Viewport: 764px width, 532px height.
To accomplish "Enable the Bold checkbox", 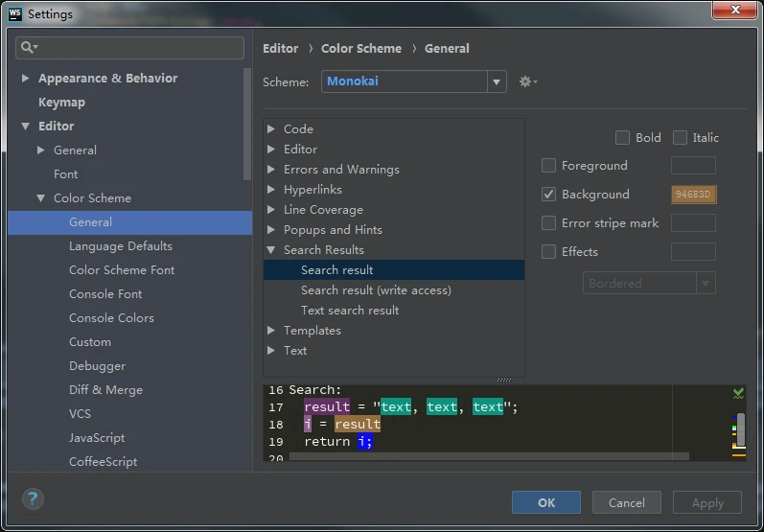I will pyautogui.click(x=623, y=137).
